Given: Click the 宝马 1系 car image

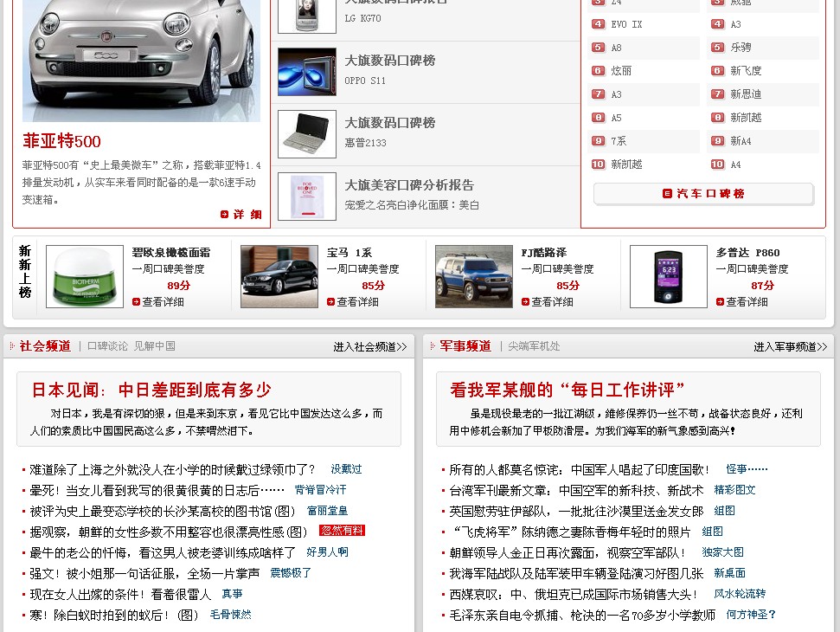Looking at the screenshot, I should 279,276.
